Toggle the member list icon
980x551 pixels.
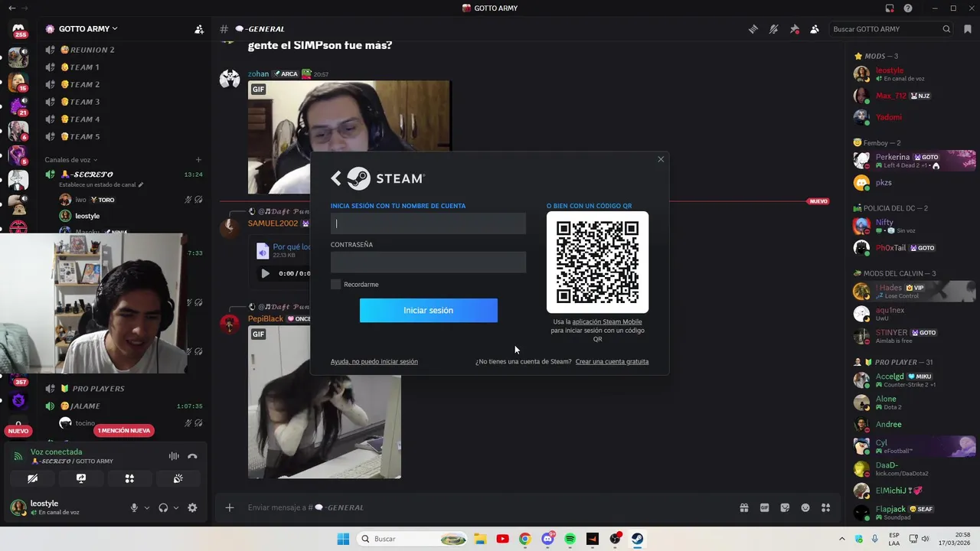[x=815, y=29]
